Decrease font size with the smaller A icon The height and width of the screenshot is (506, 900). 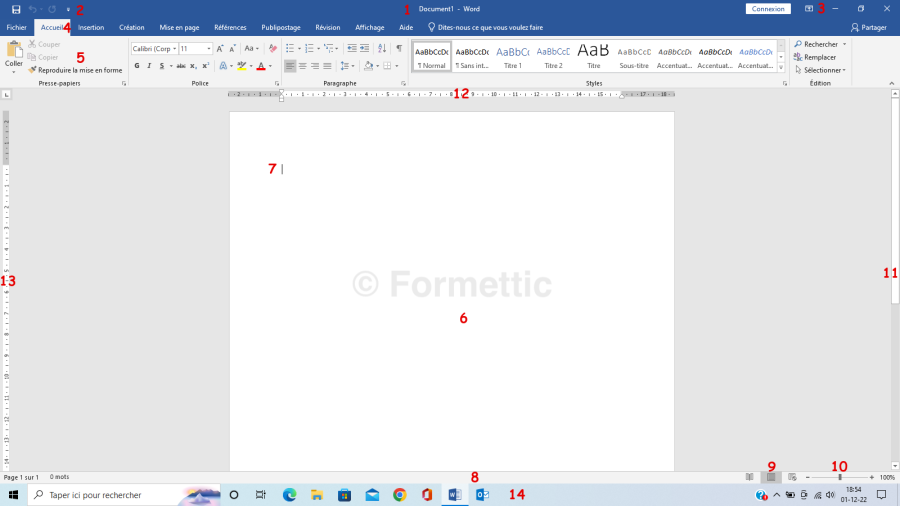click(x=232, y=49)
